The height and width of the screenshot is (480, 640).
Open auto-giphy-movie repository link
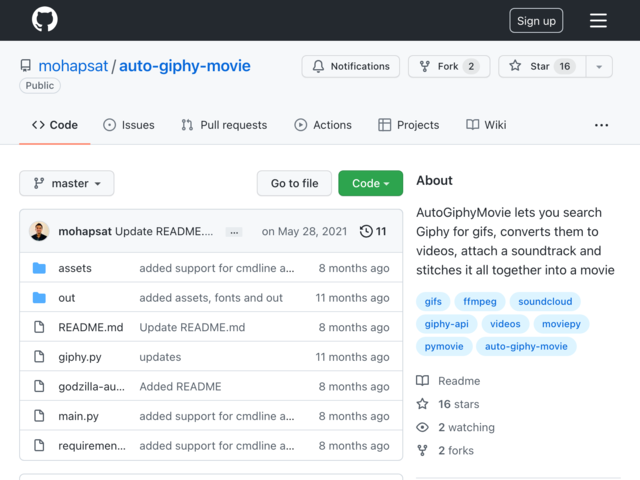click(184, 66)
